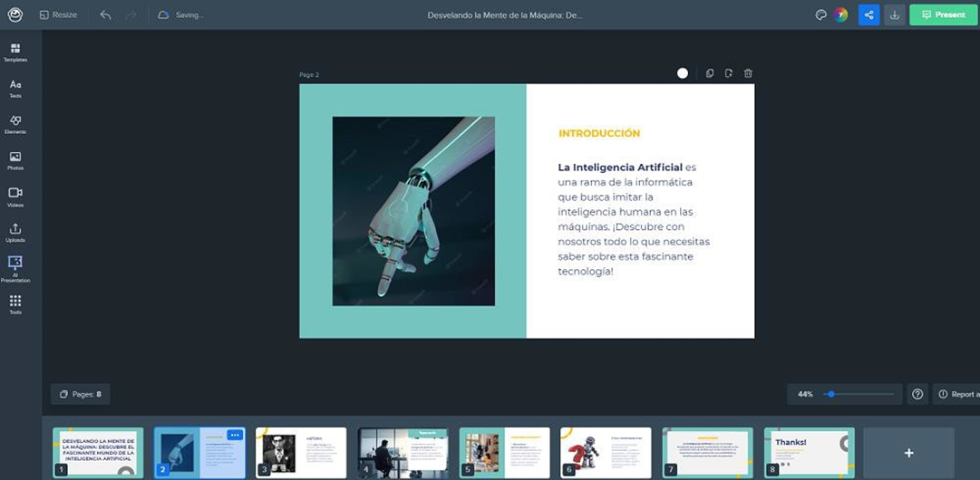The width and height of the screenshot is (980, 480).
Task: Open three-dot menu on slide 2 thumbnail
Action: [235, 436]
